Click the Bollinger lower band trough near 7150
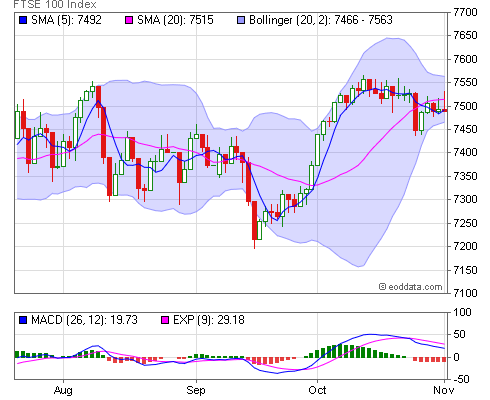This screenshot has width=490, height=400. point(359,266)
